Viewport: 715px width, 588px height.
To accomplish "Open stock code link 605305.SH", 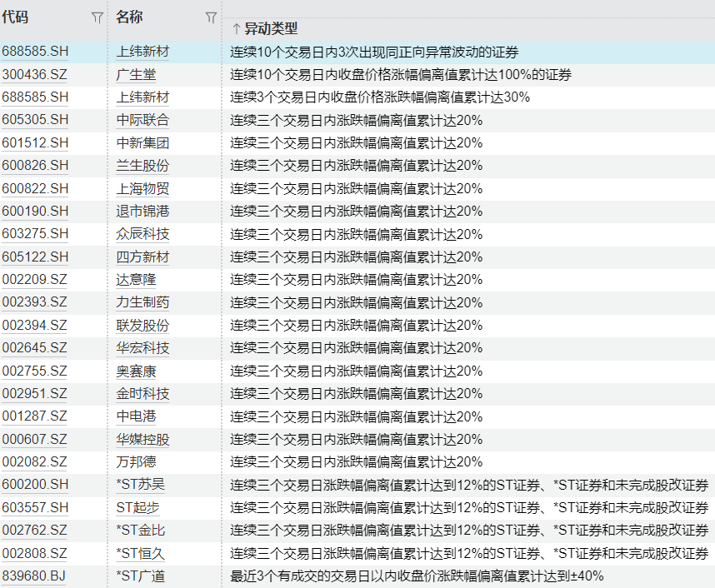I will point(35,120).
